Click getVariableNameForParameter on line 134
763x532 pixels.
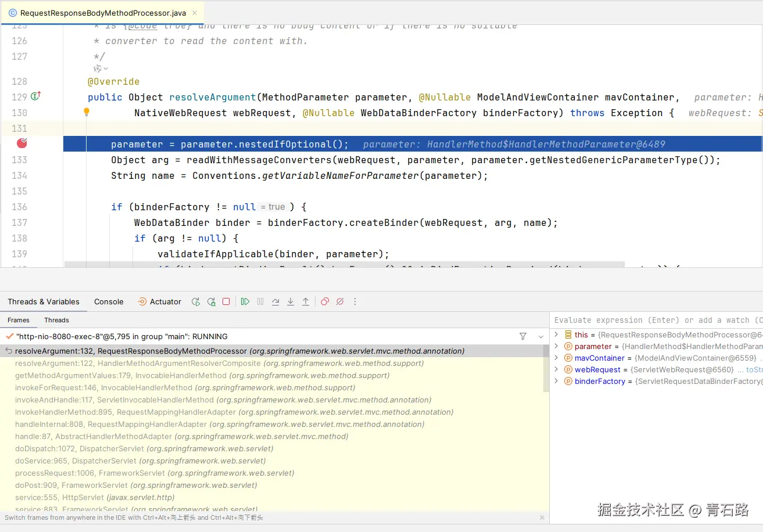coord(341,175)
